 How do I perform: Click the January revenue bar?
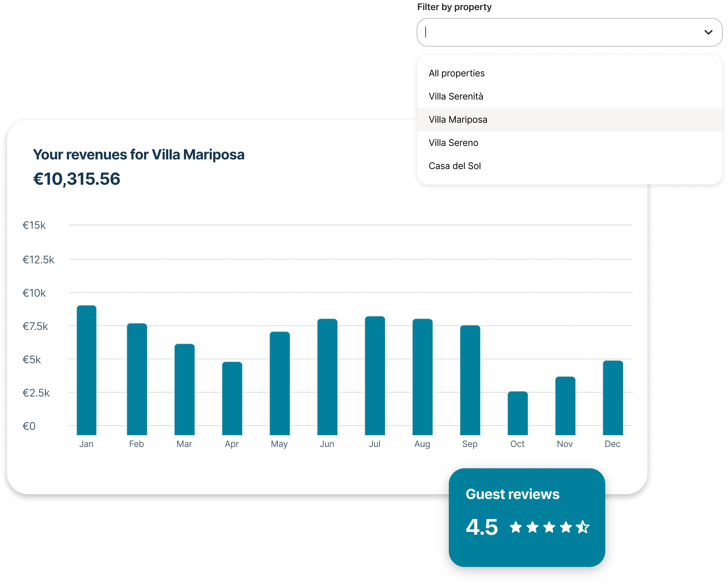point(87,370)
